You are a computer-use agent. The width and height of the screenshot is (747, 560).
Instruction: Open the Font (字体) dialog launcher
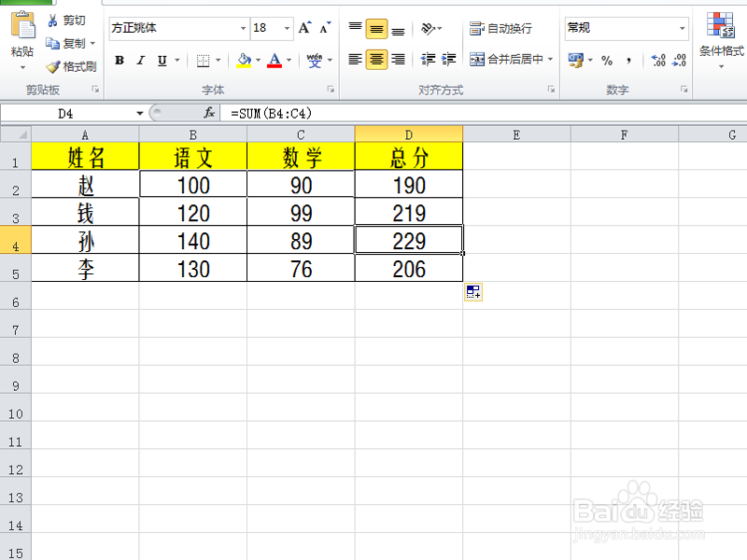pyautogui.click(x=331, y=89)
